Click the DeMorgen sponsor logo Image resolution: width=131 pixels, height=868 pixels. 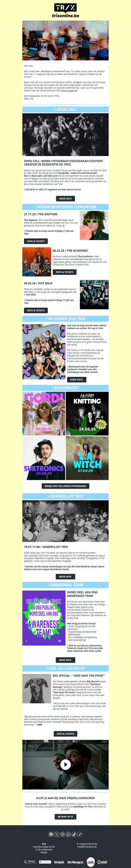pyautogui.click(x=76, y=862)
